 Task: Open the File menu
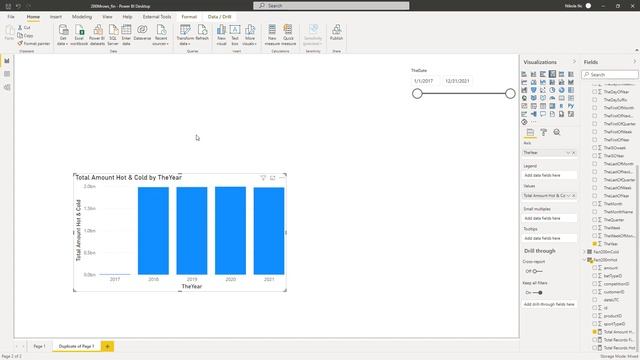click(11, 17)
